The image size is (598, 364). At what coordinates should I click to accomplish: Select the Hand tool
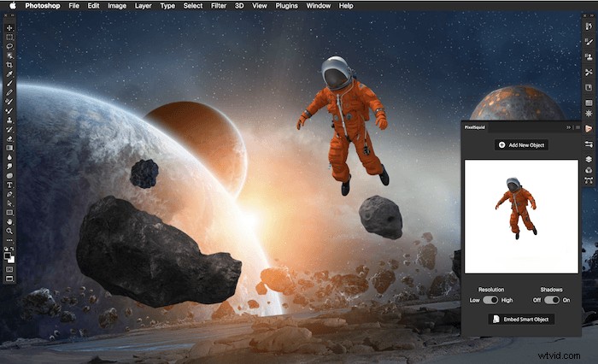click(x=9, y=221)
